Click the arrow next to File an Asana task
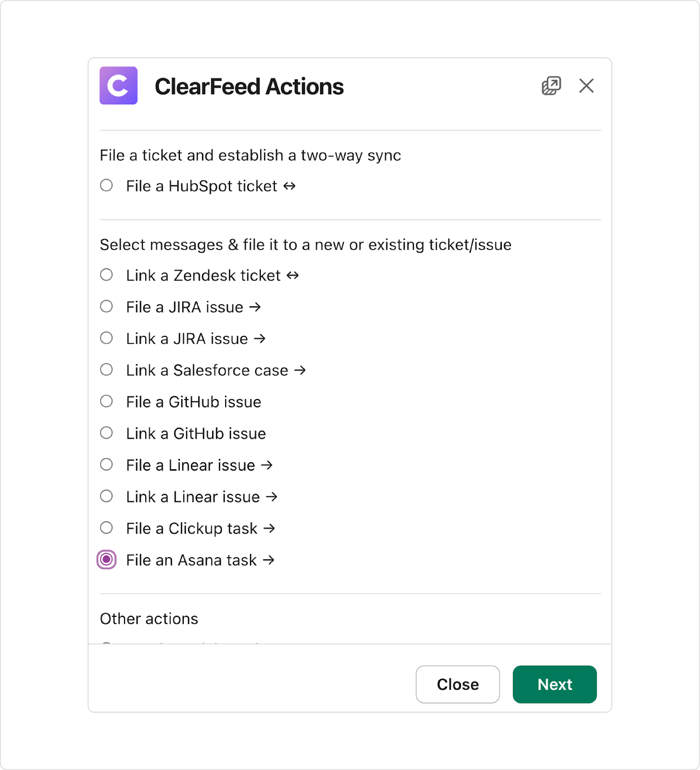Screen dimensions: 700x770 (x=268, y=560)
